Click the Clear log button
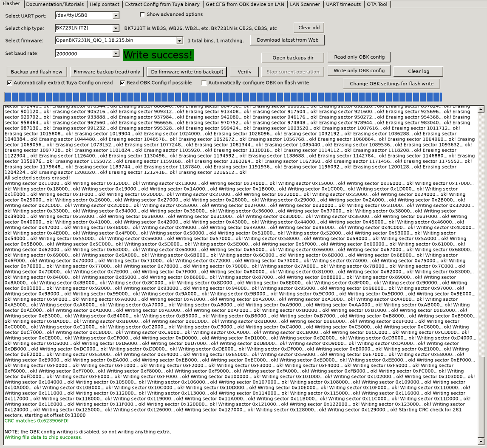Viewport: 487px width, 448px height. click(418, 71)
